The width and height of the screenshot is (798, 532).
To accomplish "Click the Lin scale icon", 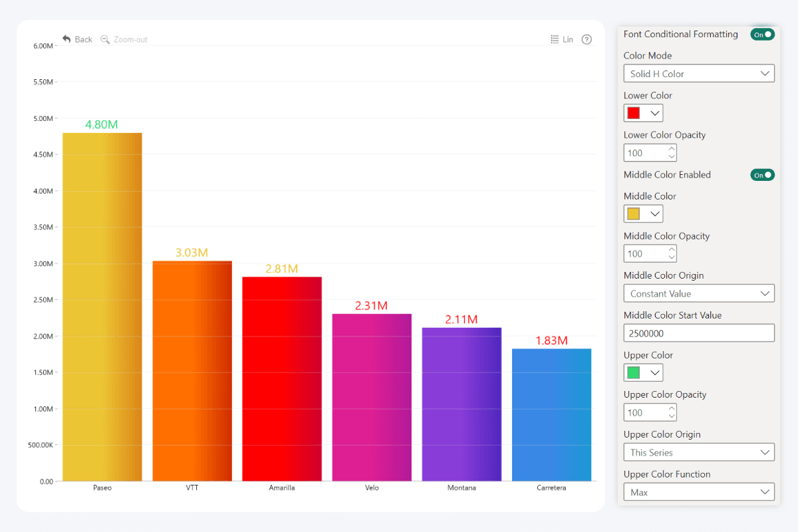I will coord(555,39).
